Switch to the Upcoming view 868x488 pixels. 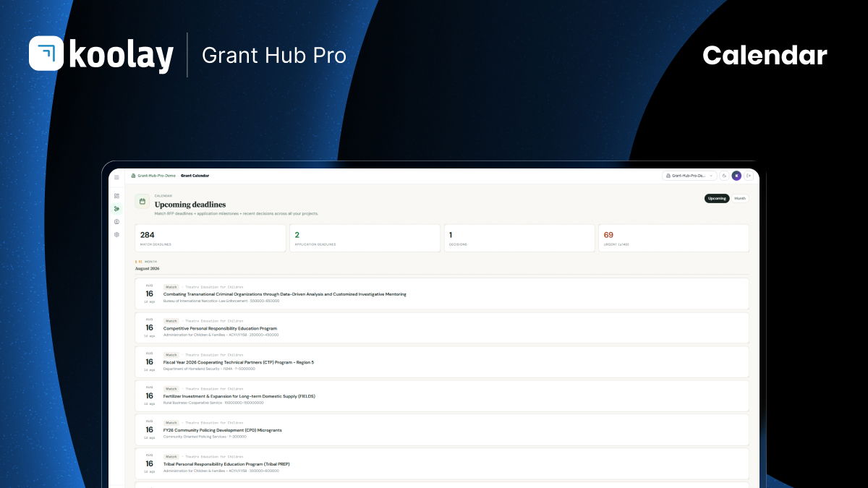tap(717, 198)
